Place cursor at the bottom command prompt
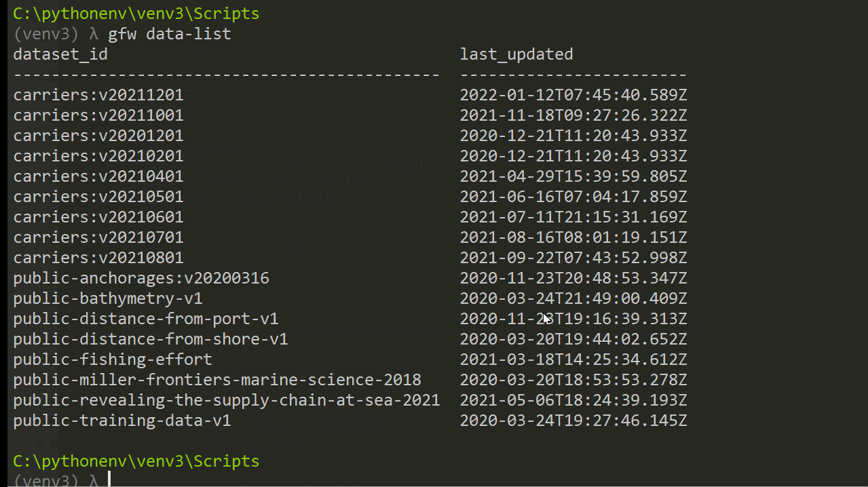 click(109, 480)
